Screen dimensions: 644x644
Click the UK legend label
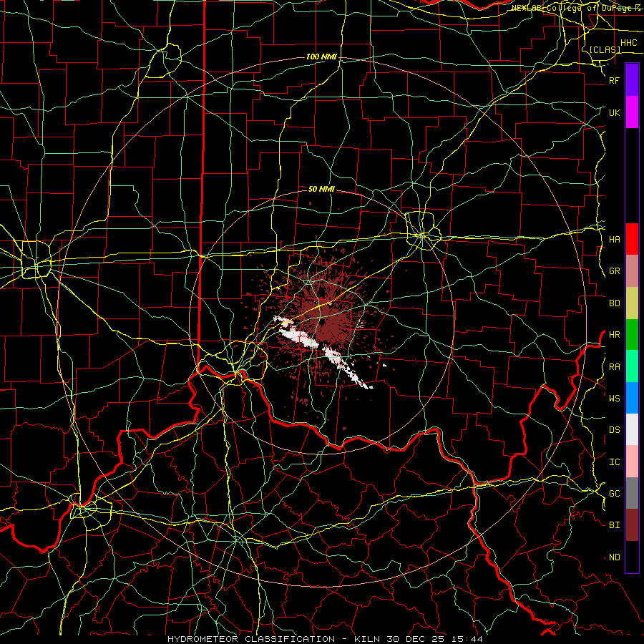tap(614, 112)
